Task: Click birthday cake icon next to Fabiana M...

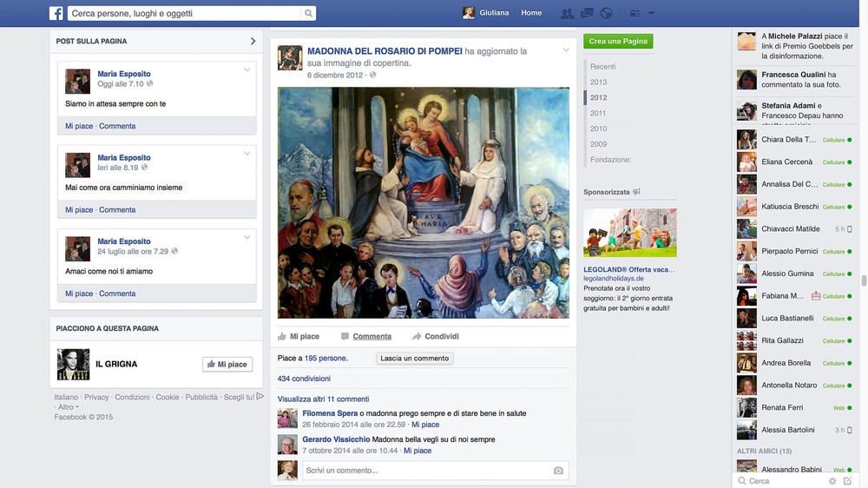Action: (x=816, y=296)
